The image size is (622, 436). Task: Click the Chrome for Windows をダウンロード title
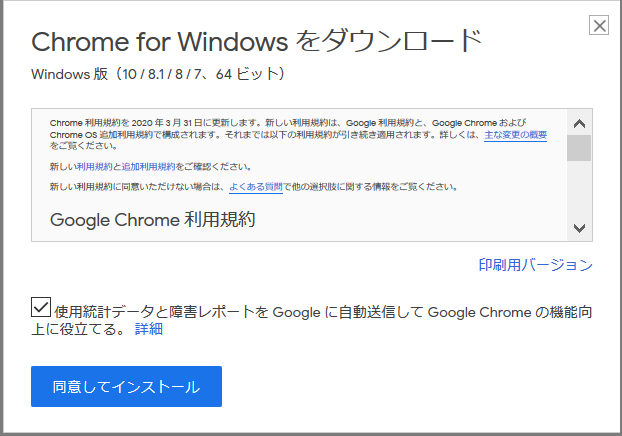(257, 42)
